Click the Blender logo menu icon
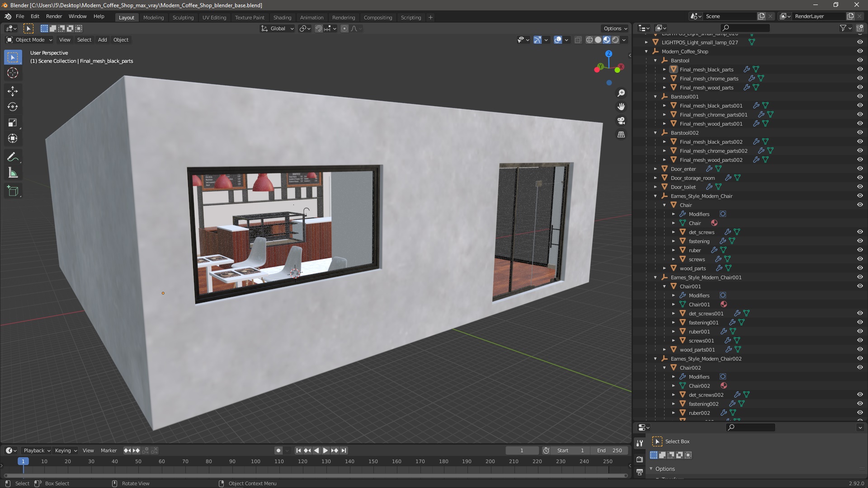The height and width of the screenshot is (488, 868). (x=8, y=16)
